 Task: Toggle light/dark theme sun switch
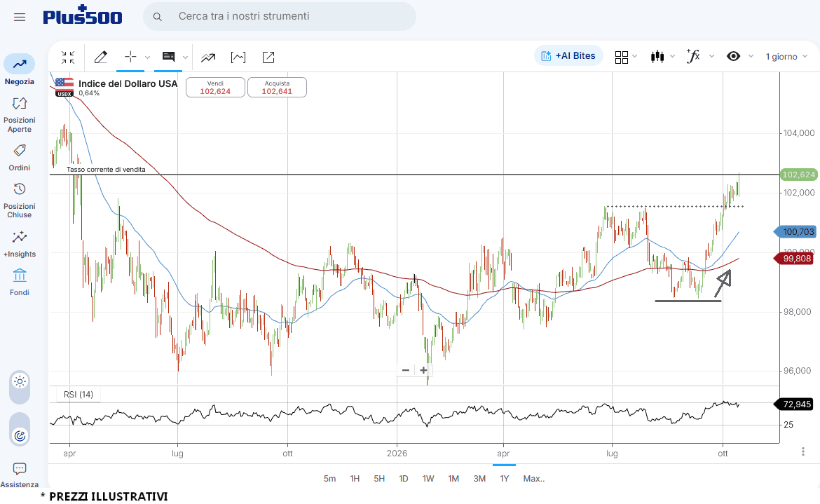(x=20, y=388)
